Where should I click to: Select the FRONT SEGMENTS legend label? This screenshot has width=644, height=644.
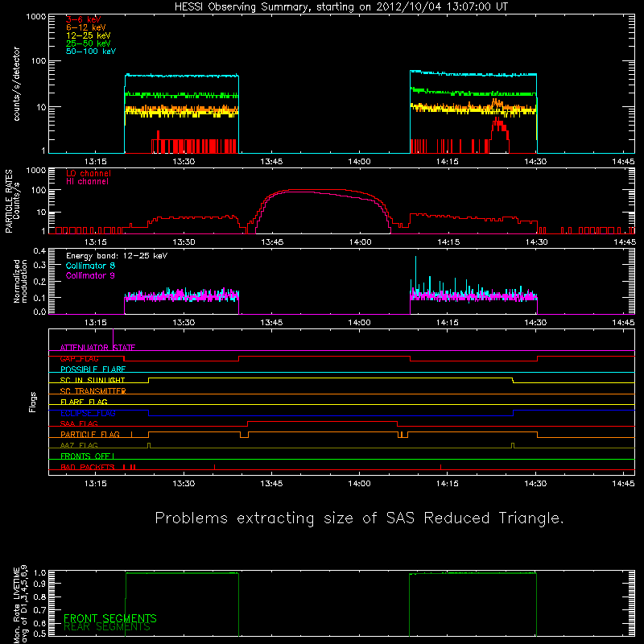click(x=110, y=618)
